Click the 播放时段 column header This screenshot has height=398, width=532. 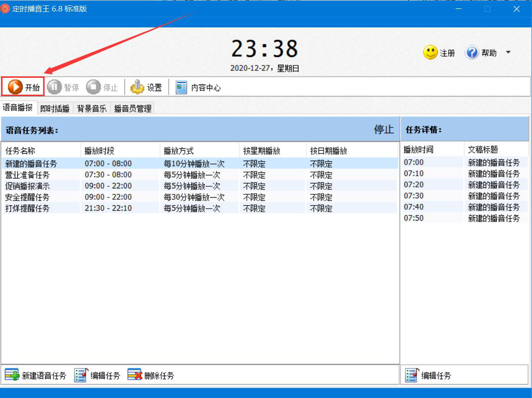pyautogui.click(x=120, y=151)
